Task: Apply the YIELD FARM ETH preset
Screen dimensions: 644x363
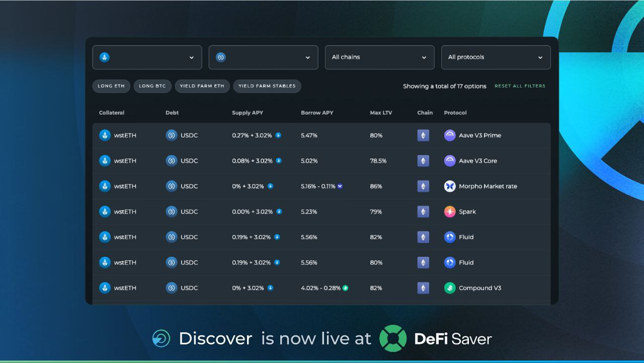Action: [202, 86]
